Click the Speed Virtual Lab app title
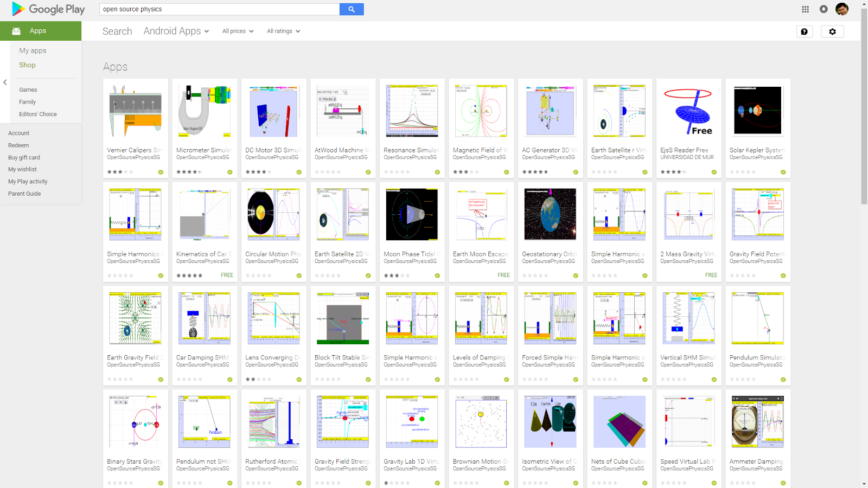 click(688, 461)
